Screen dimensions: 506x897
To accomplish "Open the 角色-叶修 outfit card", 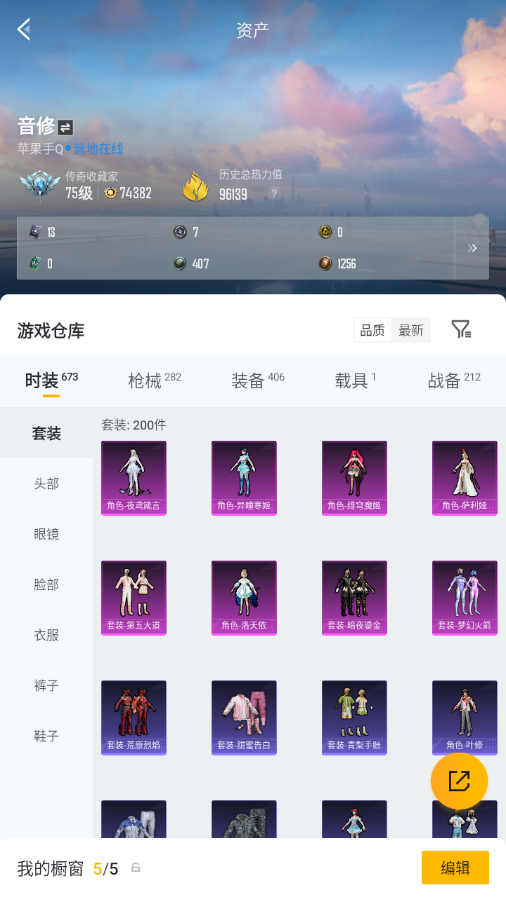I will point(465,717).
